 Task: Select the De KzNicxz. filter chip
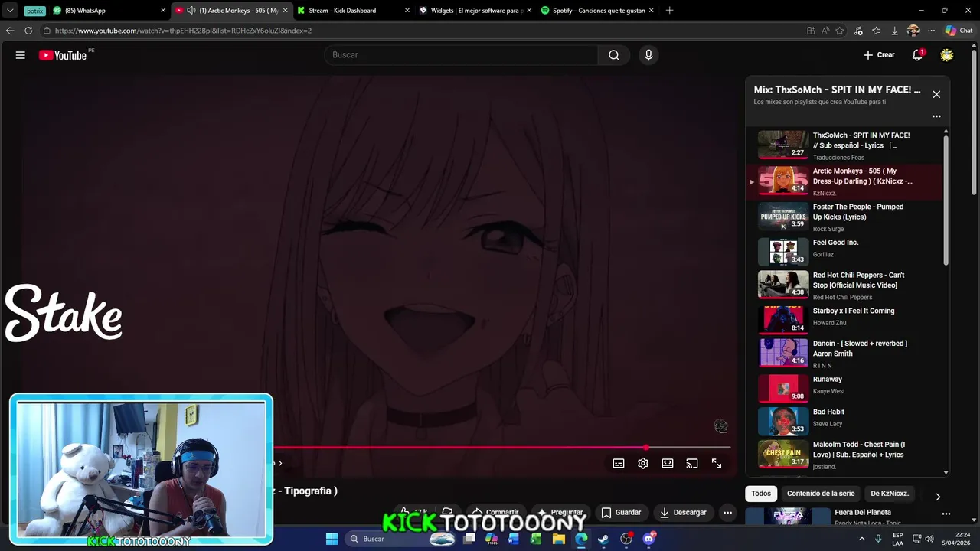click(x=890, y=494)
